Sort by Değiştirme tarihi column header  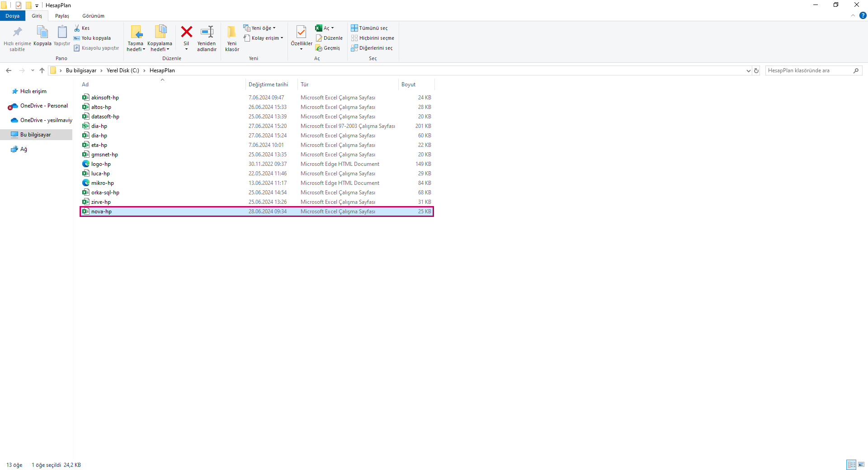271,85
